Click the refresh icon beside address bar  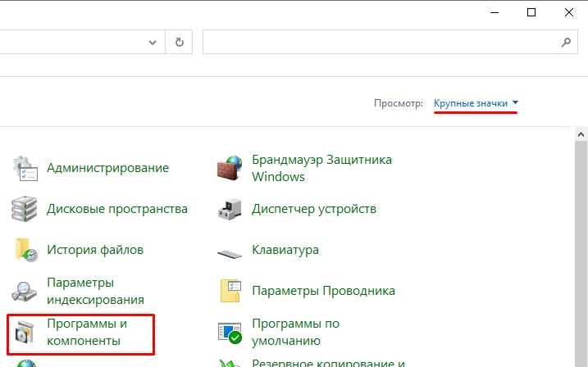[x=180, y=42]
